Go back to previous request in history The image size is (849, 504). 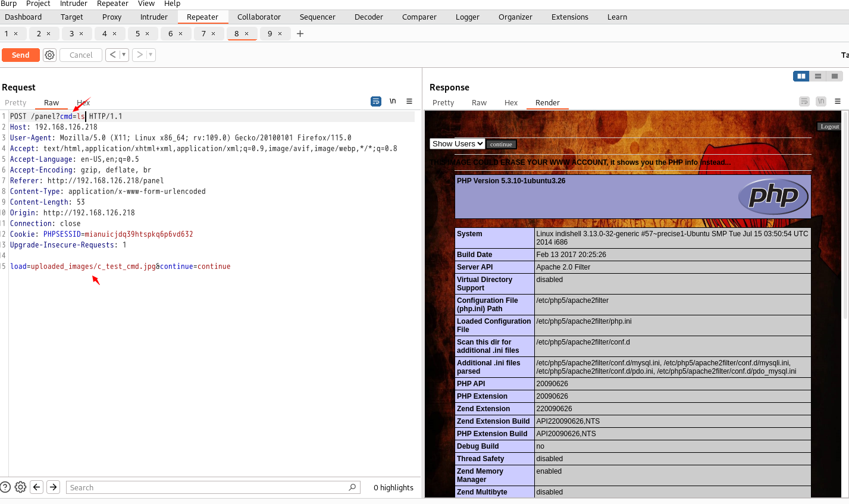[x=113, y=55]
